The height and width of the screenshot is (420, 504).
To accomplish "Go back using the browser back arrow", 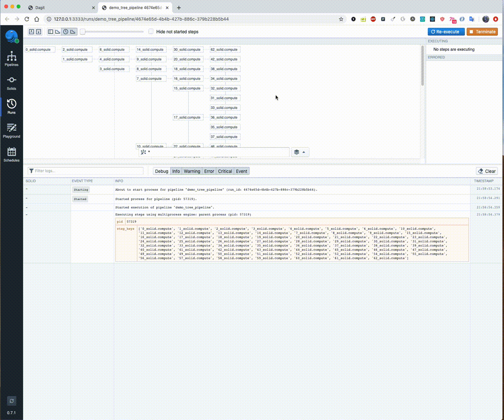I will coord(7,19).
